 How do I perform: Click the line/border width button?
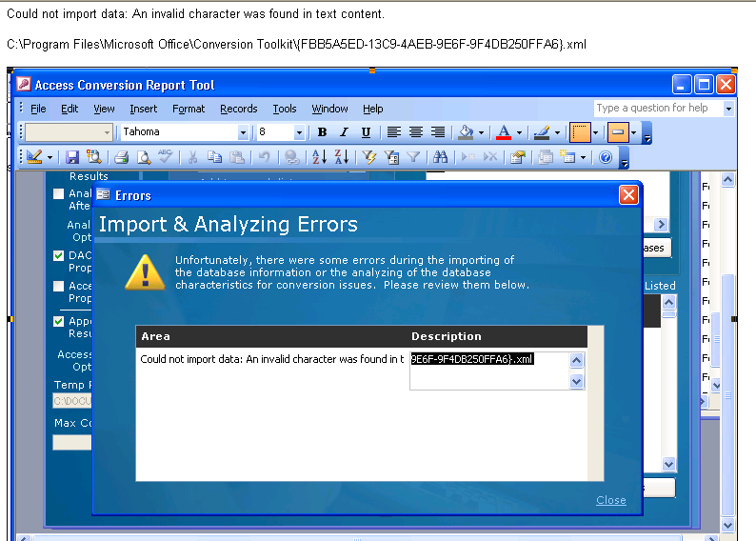coord(580,132)
